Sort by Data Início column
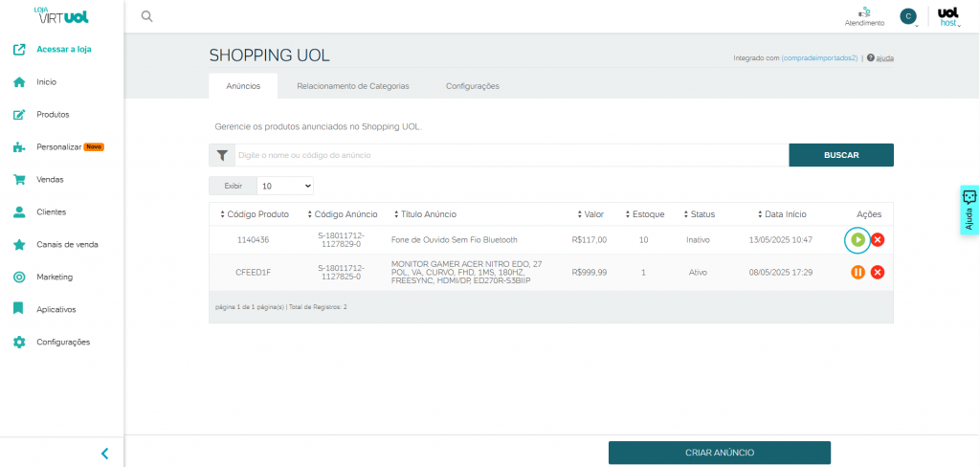This screenshot has width=980, height=467. tap(782, 214)
